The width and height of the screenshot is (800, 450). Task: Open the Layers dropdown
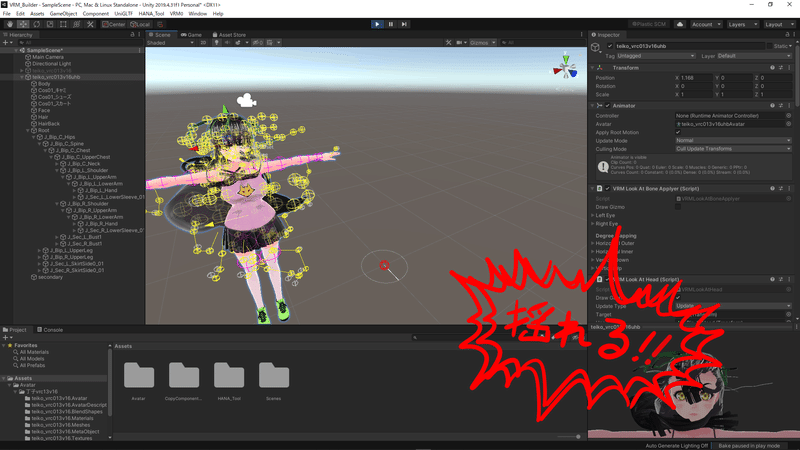coord(742,24)
